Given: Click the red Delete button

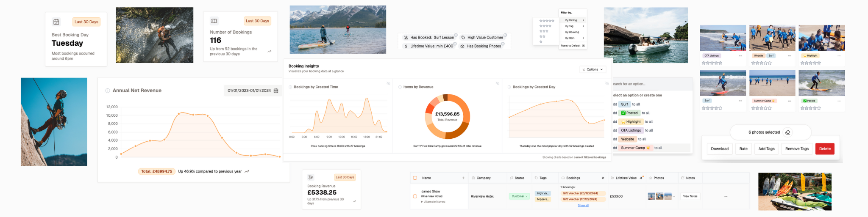Looking at the screenshot, I should pyautogui.click(x=824, y=149).
